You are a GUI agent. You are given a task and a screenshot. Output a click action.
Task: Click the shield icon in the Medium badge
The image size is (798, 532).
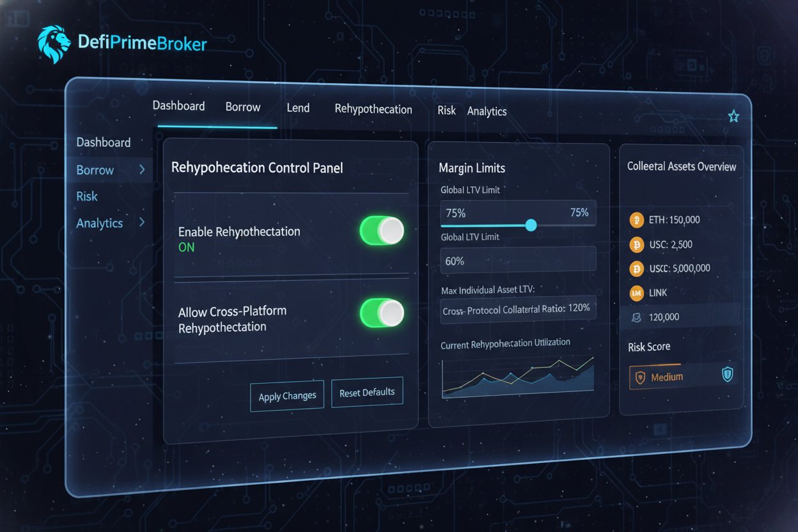pos(641,377)
